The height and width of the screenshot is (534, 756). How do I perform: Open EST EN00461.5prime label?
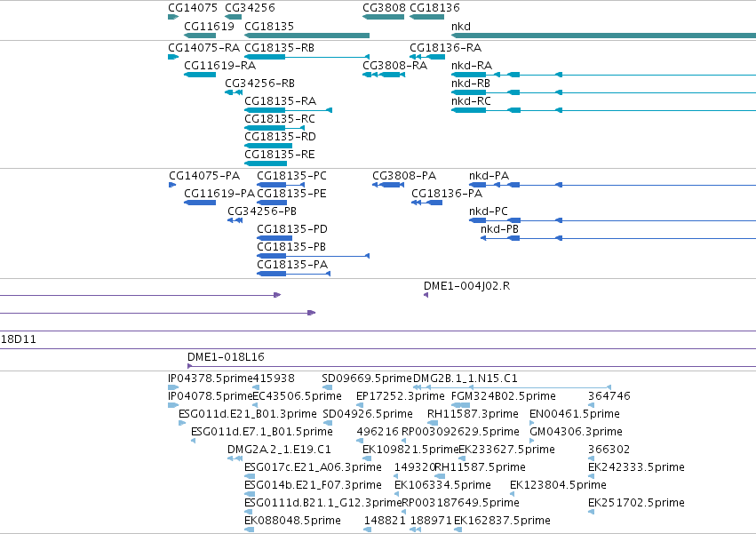(575, 415)
